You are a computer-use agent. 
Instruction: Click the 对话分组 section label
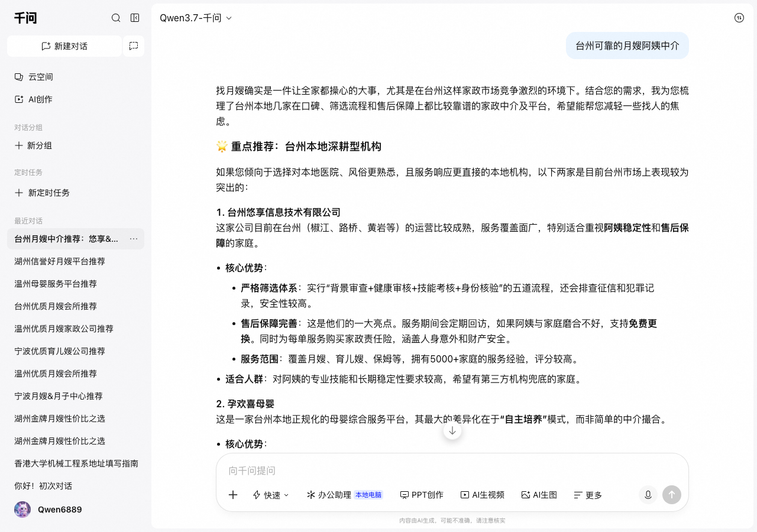click(28, 127)
